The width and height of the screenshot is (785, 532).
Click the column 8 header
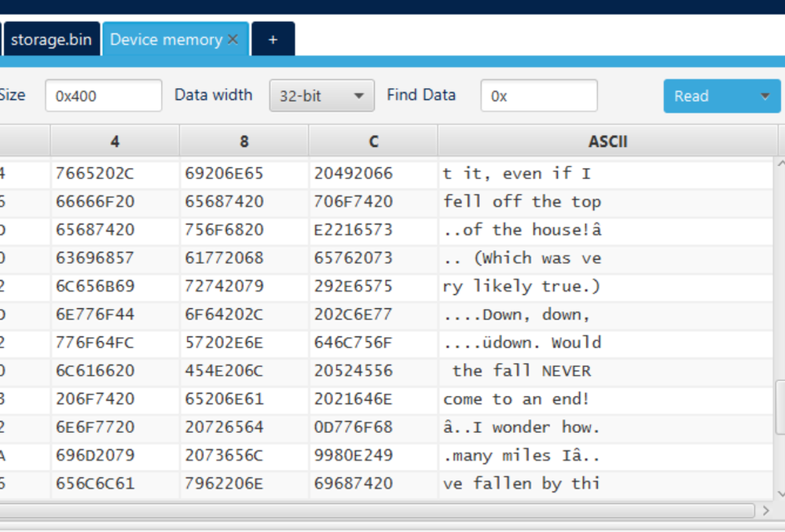pos(244,141)
